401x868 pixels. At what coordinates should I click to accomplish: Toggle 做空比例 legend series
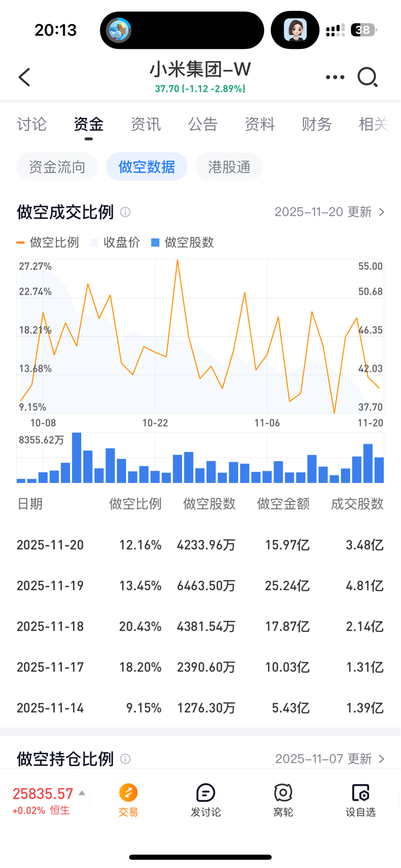48,242
